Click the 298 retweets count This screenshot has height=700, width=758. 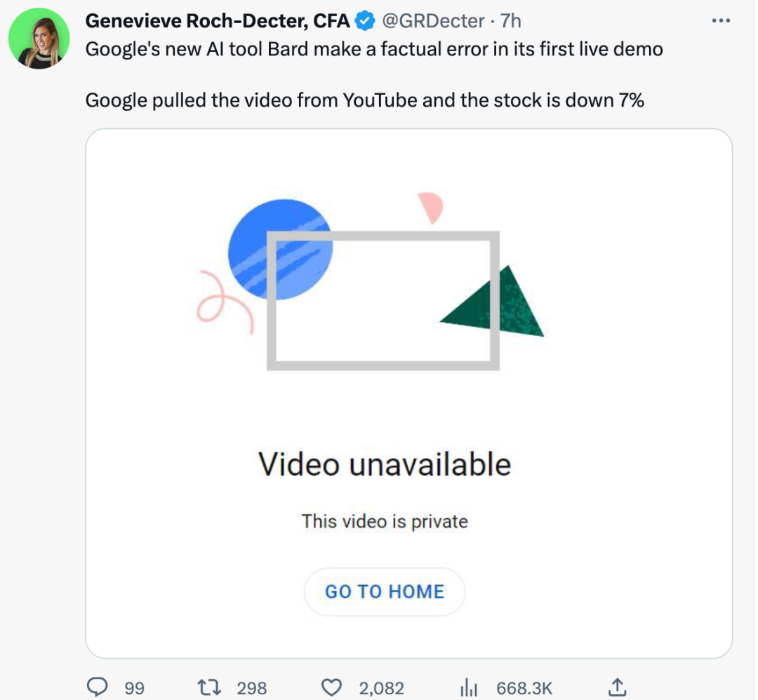click(x=252, y=688)
